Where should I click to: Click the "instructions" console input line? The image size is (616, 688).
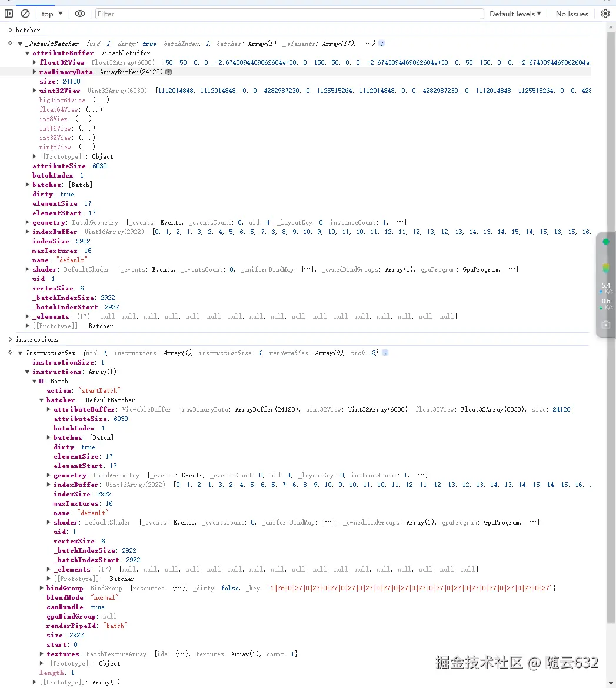(x=37, y=339)
